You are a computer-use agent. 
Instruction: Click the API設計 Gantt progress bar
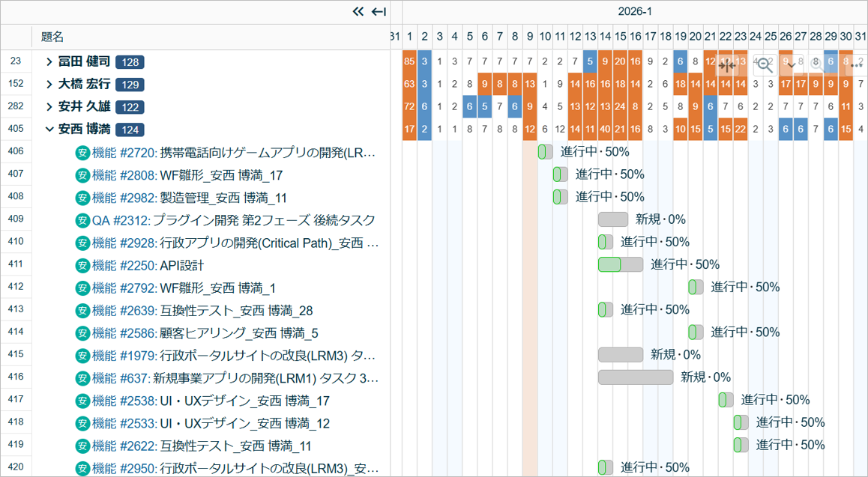coord(620,264)
